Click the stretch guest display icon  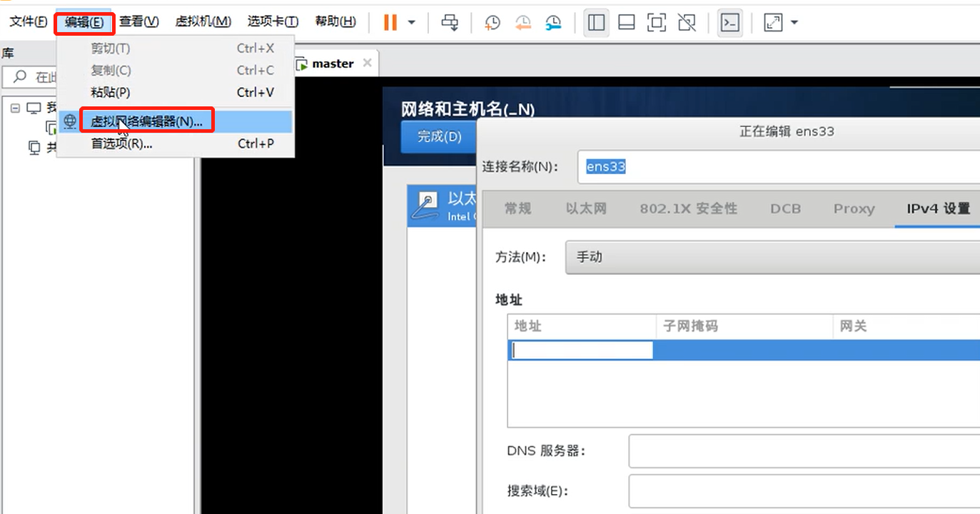[x=773, y=22]
